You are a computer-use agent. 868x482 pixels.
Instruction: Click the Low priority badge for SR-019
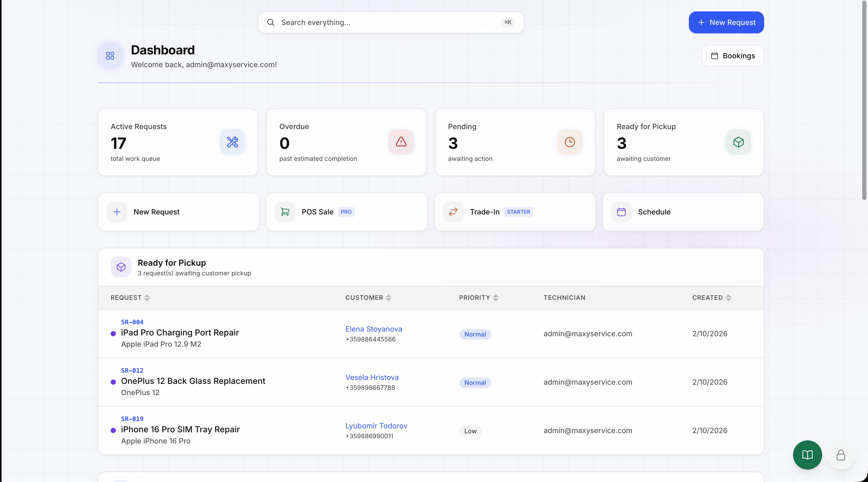pos(470,431)
